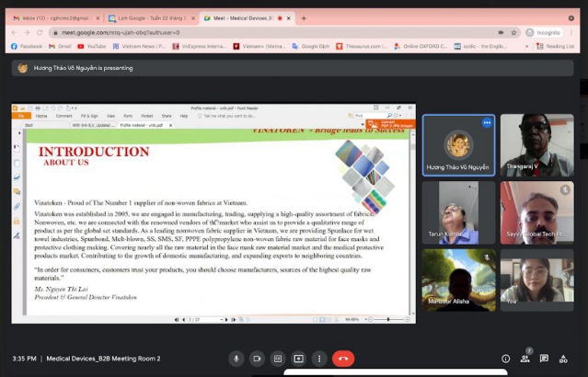Show the participants people panel
588x377 pixels.
pyautogui.click(x=525, y=359)
